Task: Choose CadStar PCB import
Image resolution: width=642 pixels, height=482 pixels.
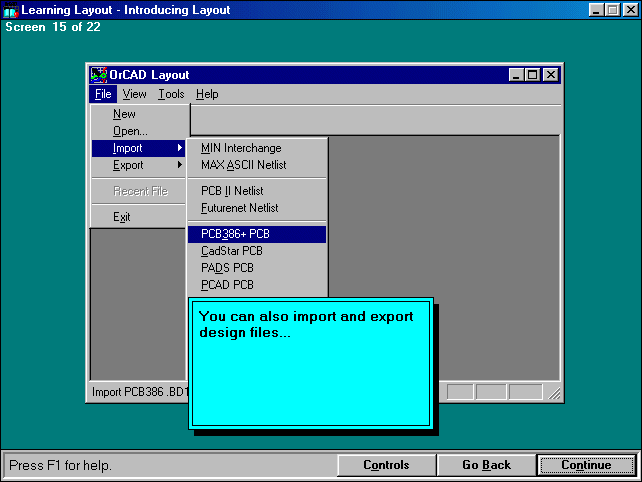Action: (231, 251)
